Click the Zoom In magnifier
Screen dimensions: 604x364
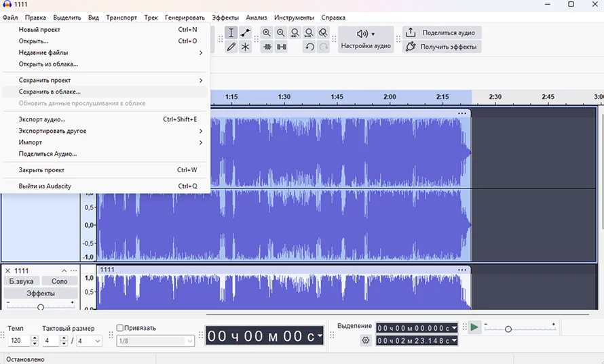267,33
